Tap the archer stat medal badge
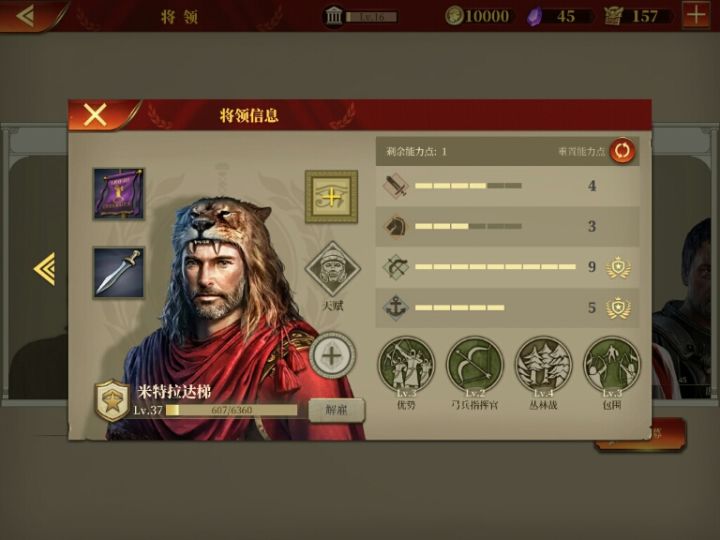720x540 pixels. (619, 267)
